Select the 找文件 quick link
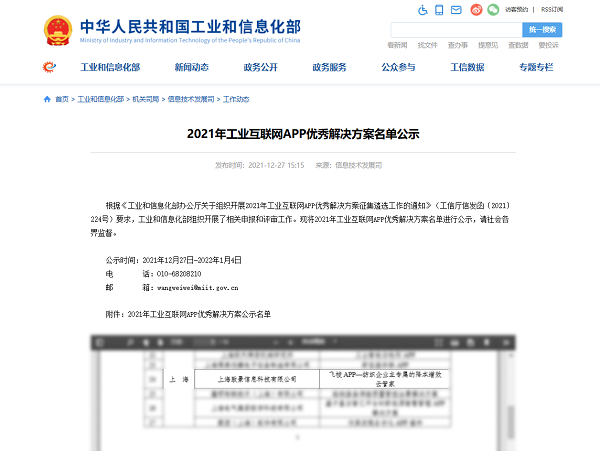This screenshot has width=600, height=452. 427,45
